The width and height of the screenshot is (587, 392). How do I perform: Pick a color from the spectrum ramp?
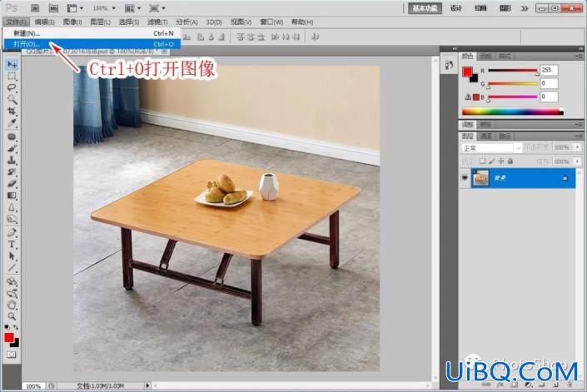coord(513,112)
